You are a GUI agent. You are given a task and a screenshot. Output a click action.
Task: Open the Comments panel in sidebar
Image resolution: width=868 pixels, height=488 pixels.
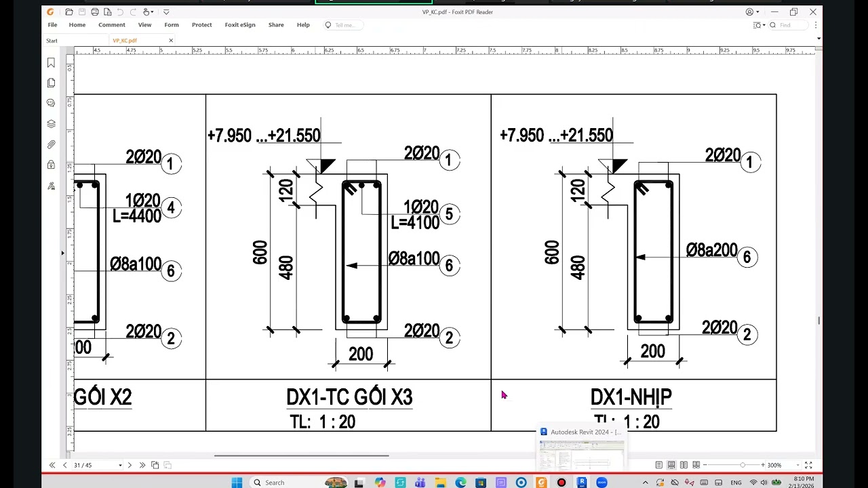click(51, 103)
